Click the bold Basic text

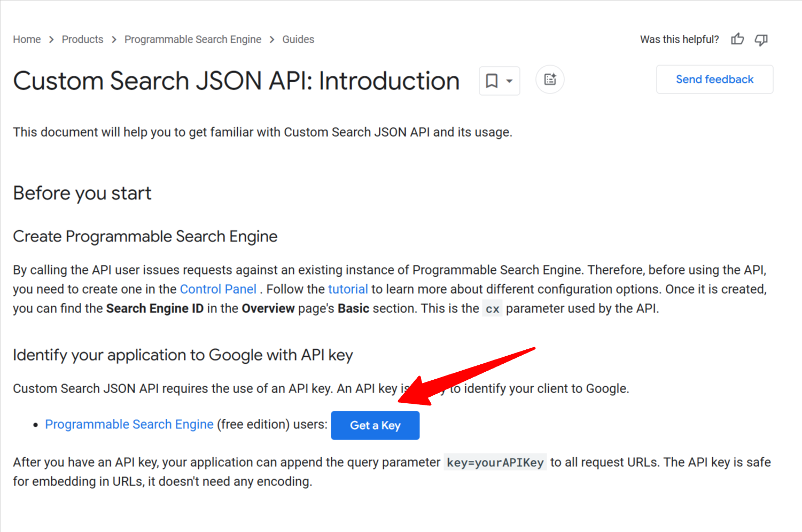tap(353, 308)
